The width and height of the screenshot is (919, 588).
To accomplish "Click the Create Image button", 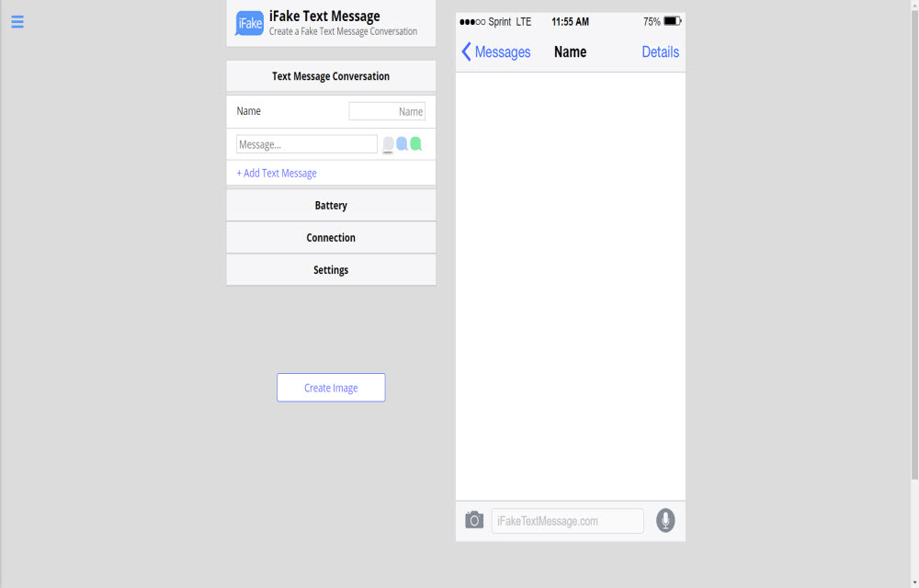I will point(331,387).
